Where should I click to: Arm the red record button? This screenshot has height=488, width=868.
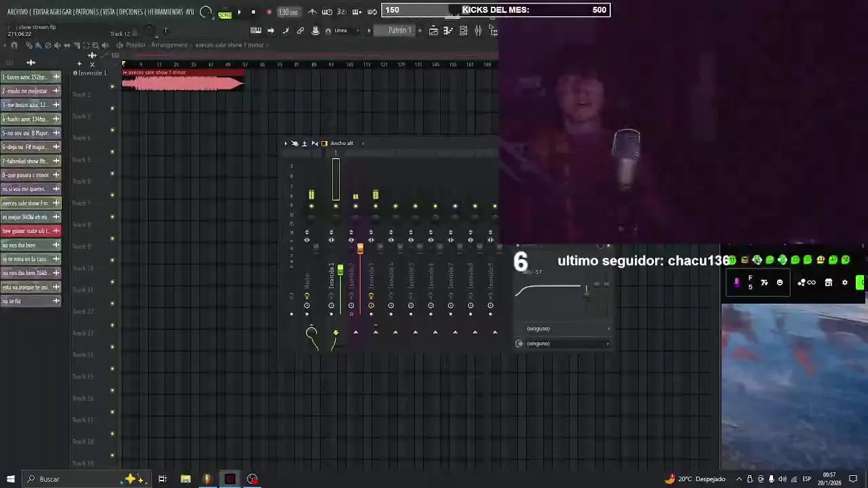coord(269,12)
